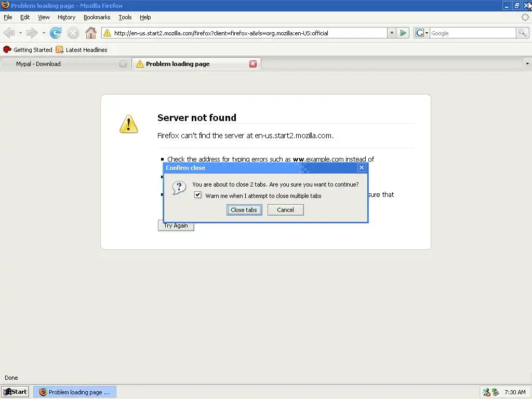This screenshot has width=532, height=399.
Task: Click the Firefox taskbar window button
Action: (x=75, y=392)
